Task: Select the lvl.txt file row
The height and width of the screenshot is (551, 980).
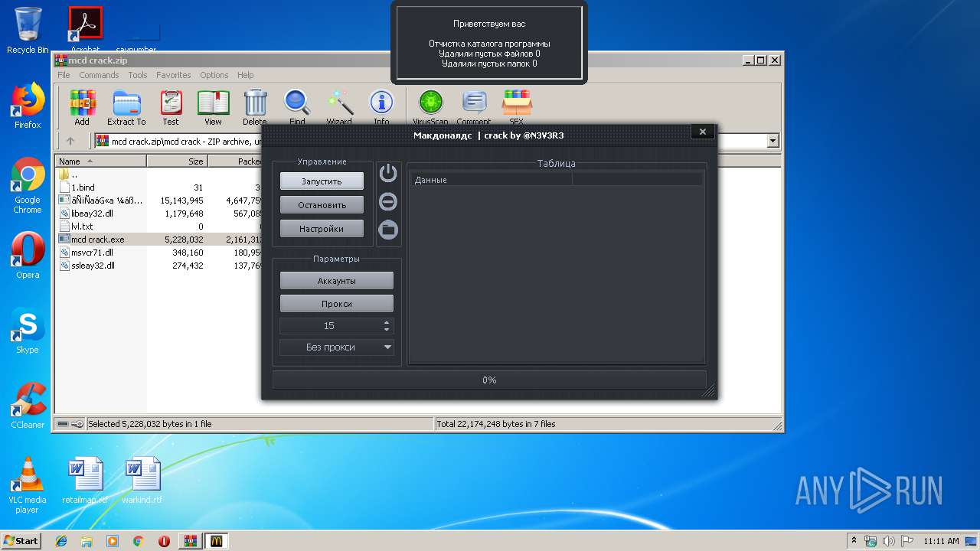Action: (x=82, y=227)
